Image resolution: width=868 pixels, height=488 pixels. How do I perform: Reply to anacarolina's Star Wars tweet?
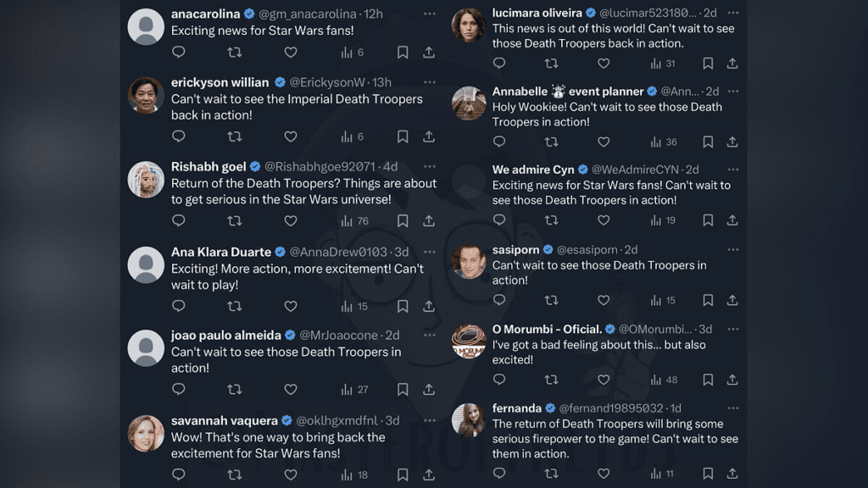pos(178,53)
